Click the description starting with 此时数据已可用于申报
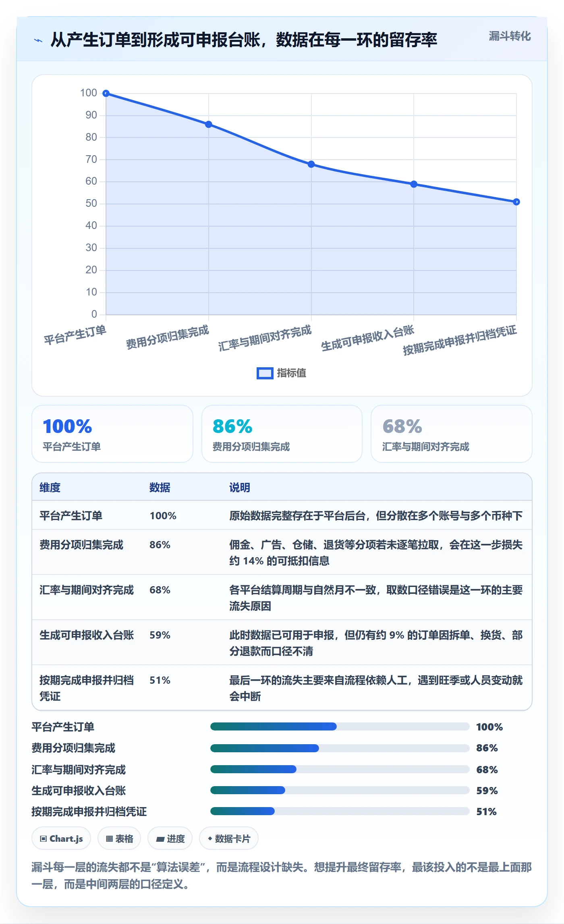This screenshot has height=924, width=564. pyautogui.click(x=376, y=643)
